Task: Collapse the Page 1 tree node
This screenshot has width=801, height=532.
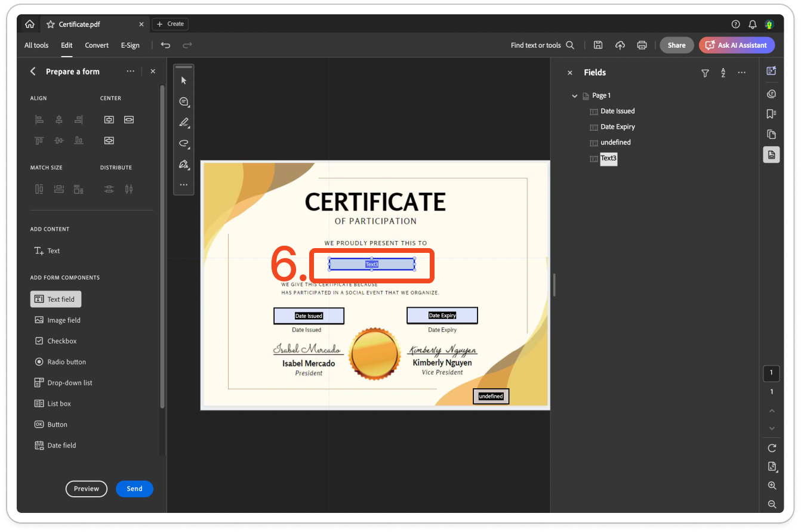Action: tap(575, 96)
